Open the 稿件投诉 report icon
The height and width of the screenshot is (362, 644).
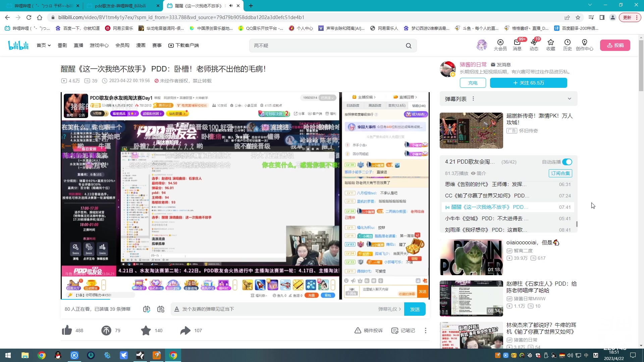[x=368, y=330]
